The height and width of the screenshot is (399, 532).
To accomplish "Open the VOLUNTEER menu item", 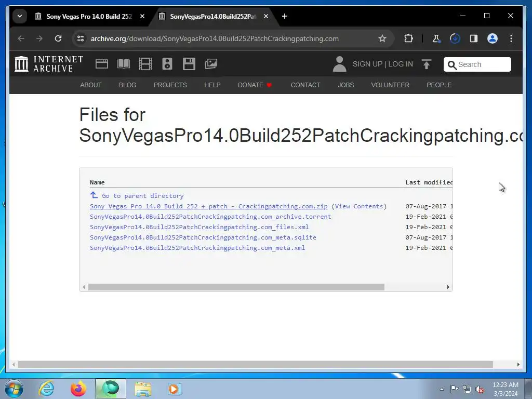I will click(x=390, y=85).
